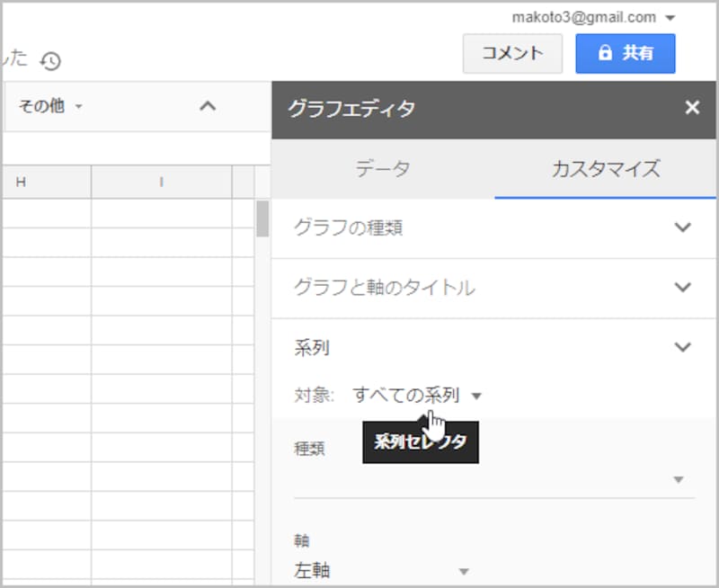Switch to the データ tab

tap(384, 167)
